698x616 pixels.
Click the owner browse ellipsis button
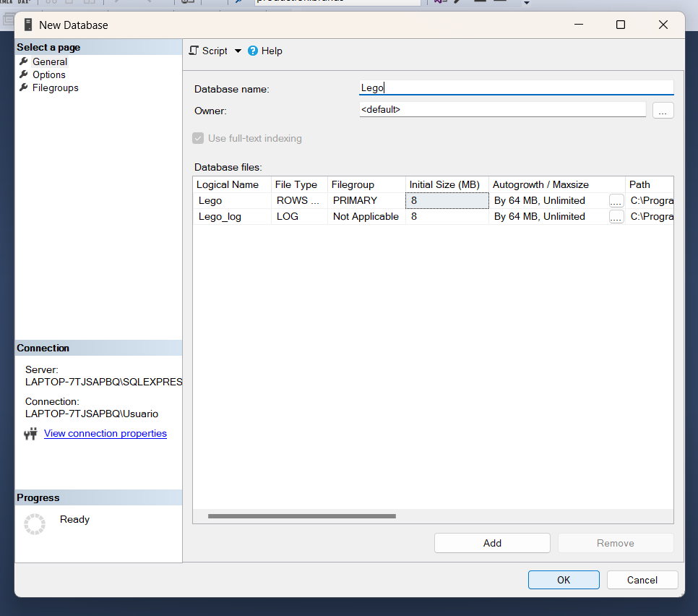[x=663, y=111]
